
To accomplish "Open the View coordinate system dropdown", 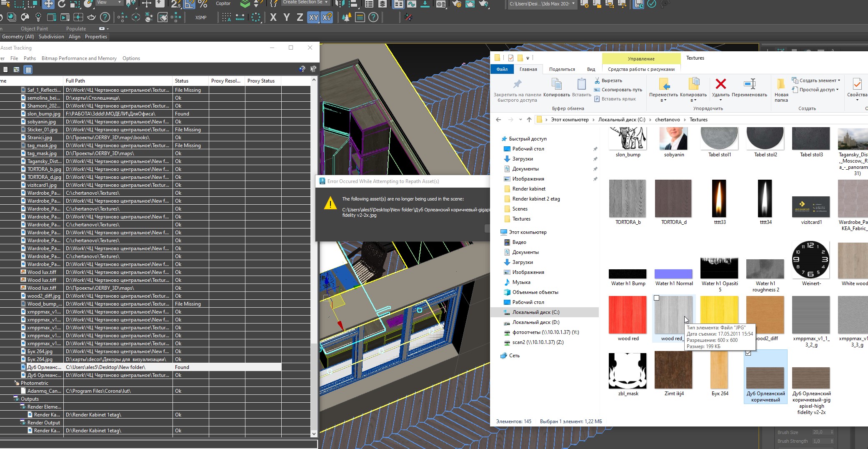I will (x=109, y=3).
